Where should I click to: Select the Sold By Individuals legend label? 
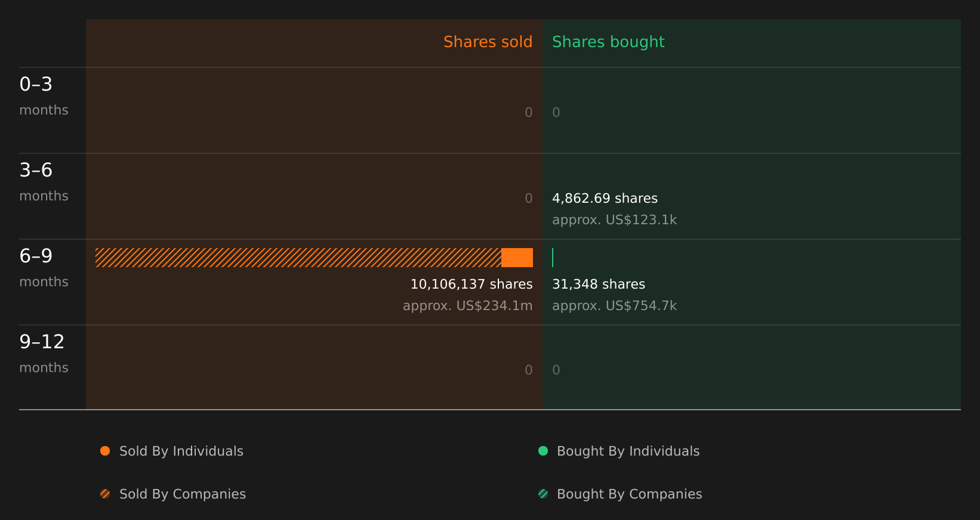click(181, 451)
